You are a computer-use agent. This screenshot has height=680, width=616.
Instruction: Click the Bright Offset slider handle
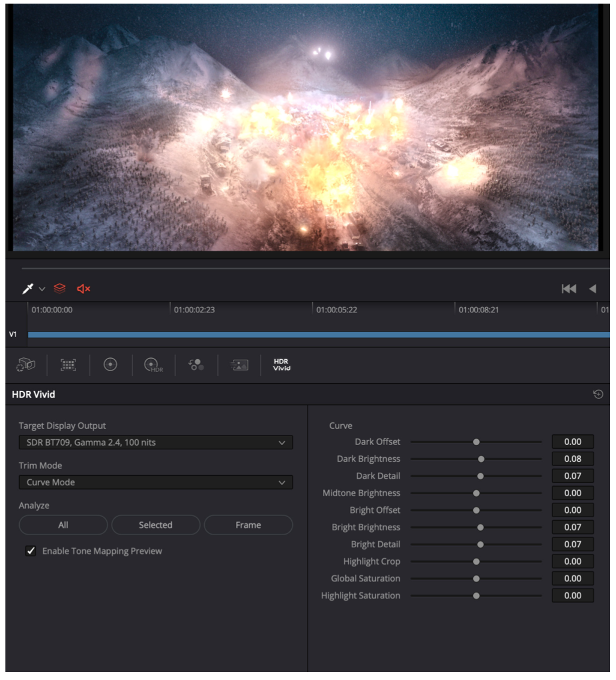tap(477, 511)
